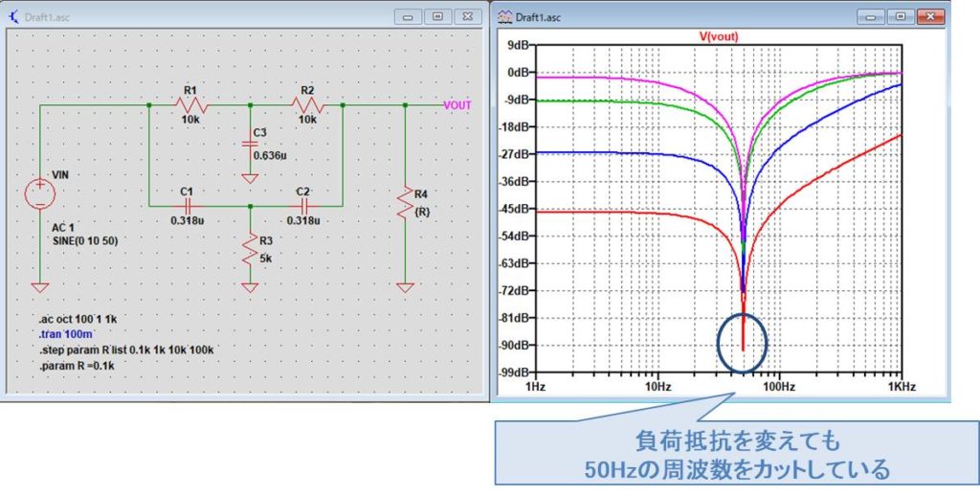The image size is (980, 496).
Task: Select the VIN voltage source symbol
Action: pyautogui.click(x=40, y=192)
